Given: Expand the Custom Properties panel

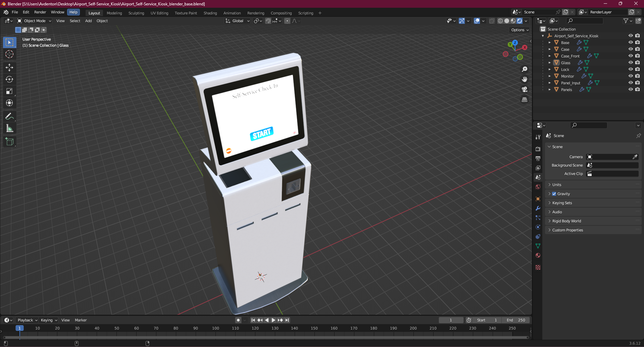Looking at the screenshot, I should 593,230.
